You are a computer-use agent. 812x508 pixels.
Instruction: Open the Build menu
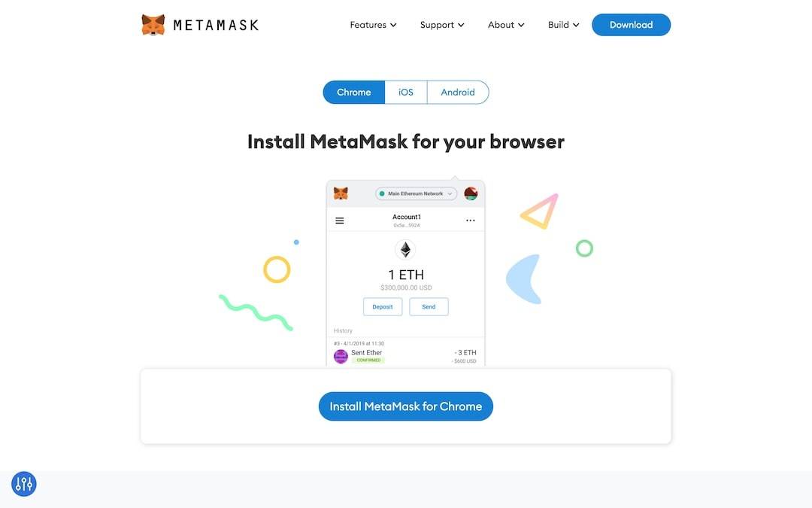563,25
